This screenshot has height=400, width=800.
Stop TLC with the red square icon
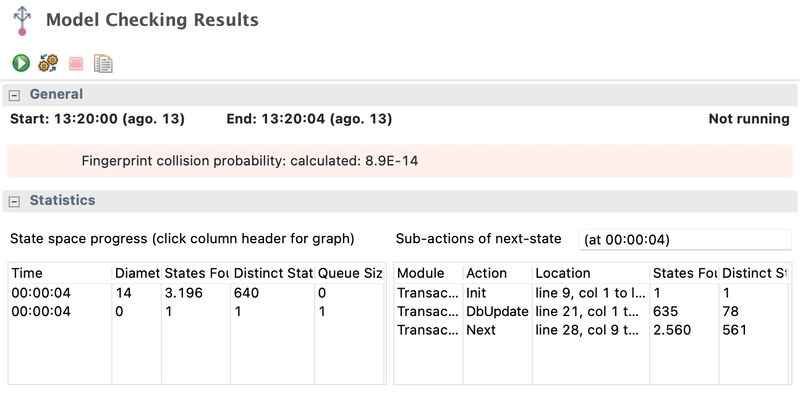[x=76, y=63]
